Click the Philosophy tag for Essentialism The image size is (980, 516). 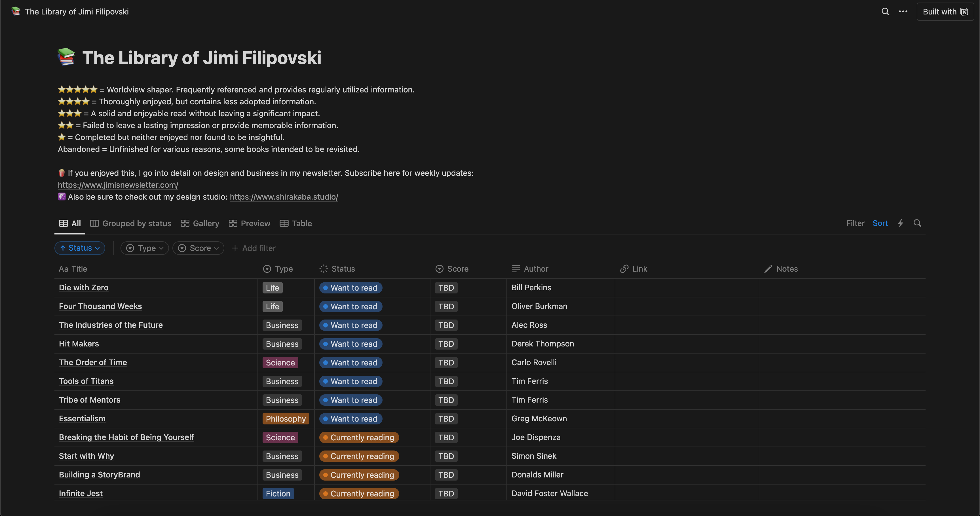[x=286, y=419]
